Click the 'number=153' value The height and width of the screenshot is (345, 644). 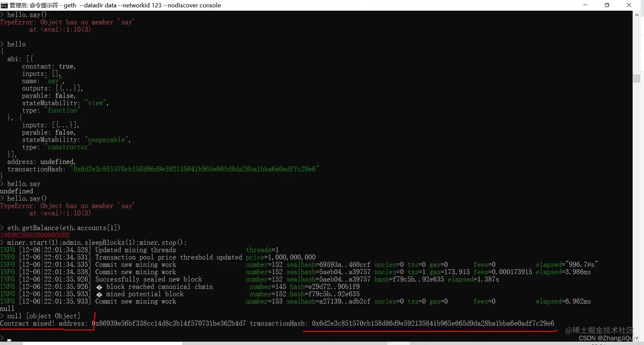click(x=264, y=302)
